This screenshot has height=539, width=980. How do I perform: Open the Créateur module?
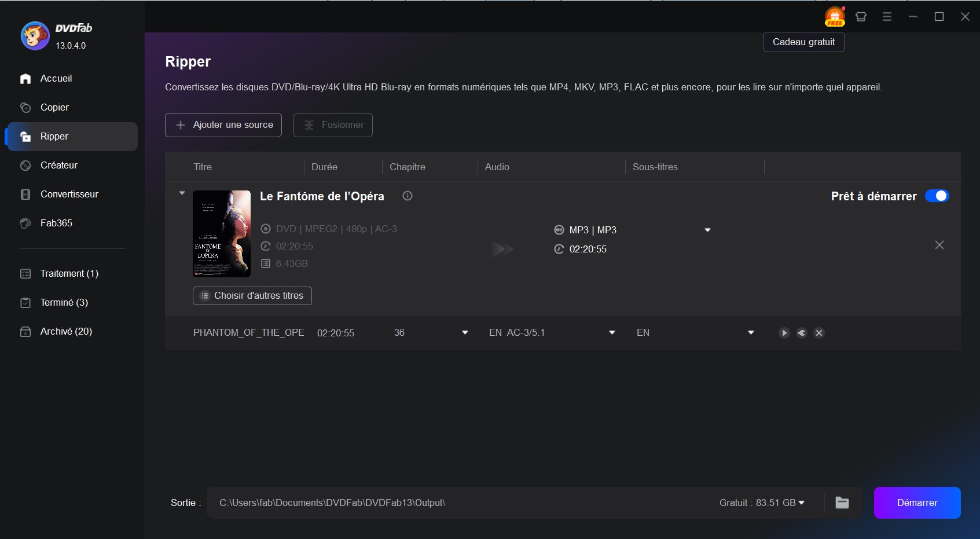click(x=58, y=165)
